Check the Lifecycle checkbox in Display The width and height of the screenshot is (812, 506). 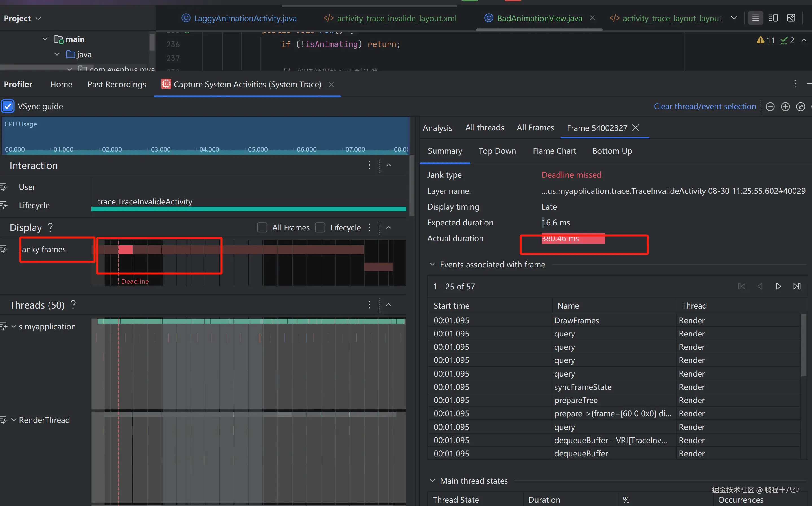pyautogui.click(x=320, y=228)
